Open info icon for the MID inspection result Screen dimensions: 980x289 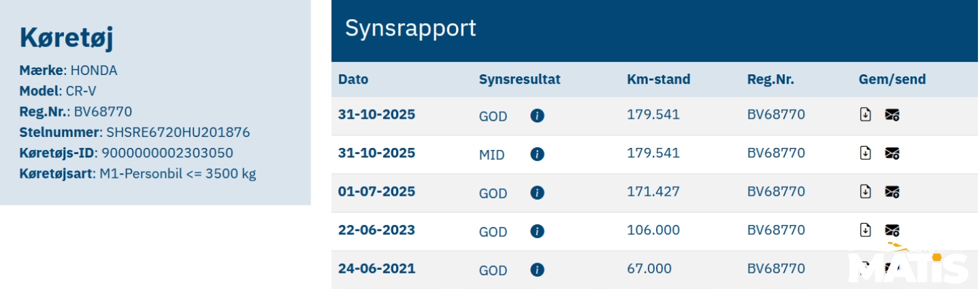coord(537,154)
